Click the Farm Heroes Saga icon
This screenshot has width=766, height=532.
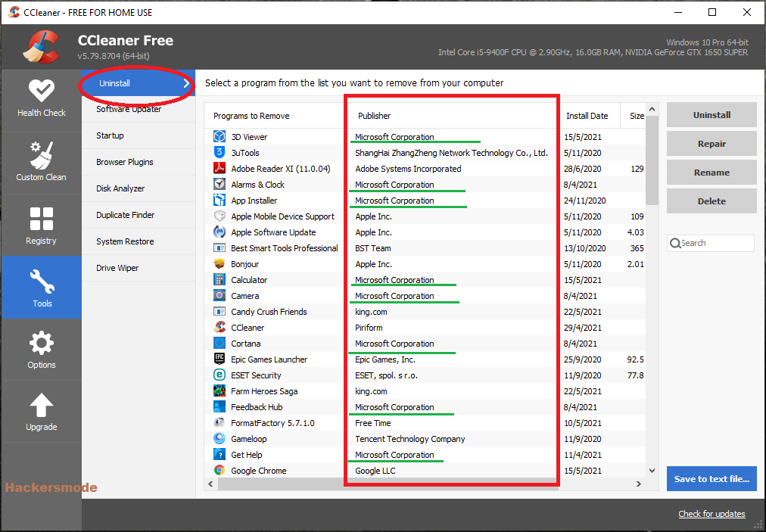click(x=220, y=390)
